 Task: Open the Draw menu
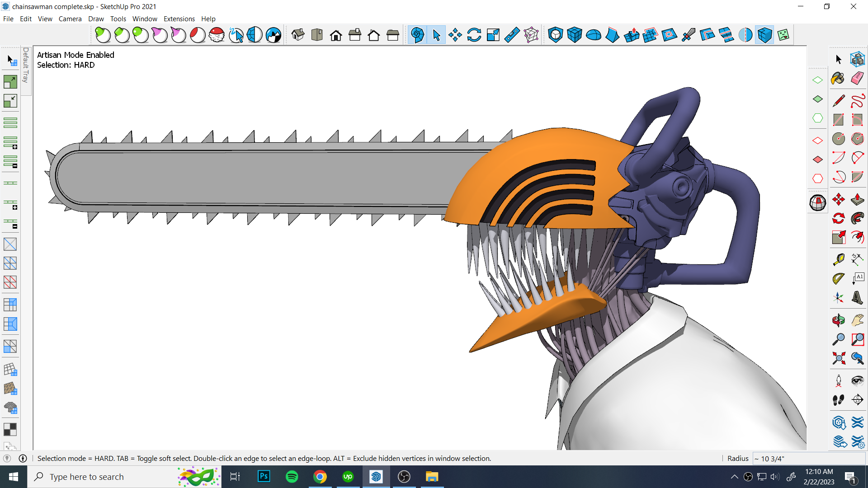[96, 19]
